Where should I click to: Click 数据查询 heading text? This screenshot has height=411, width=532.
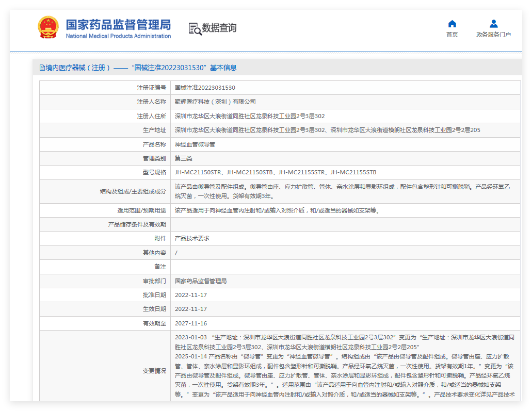point(219,28)
